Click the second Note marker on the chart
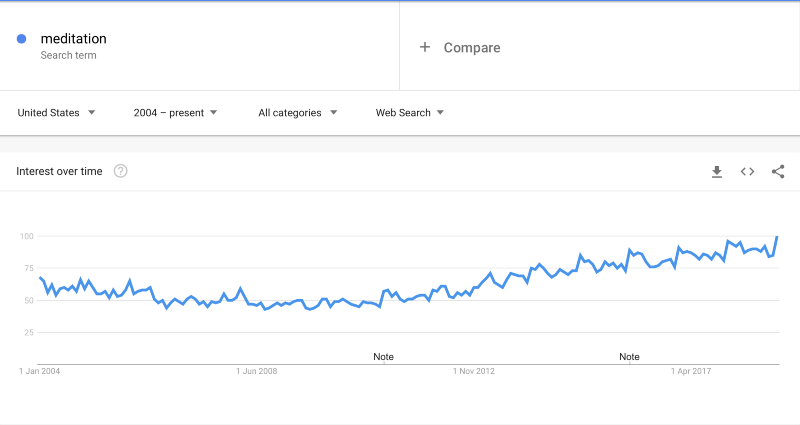 click(629, 357)
